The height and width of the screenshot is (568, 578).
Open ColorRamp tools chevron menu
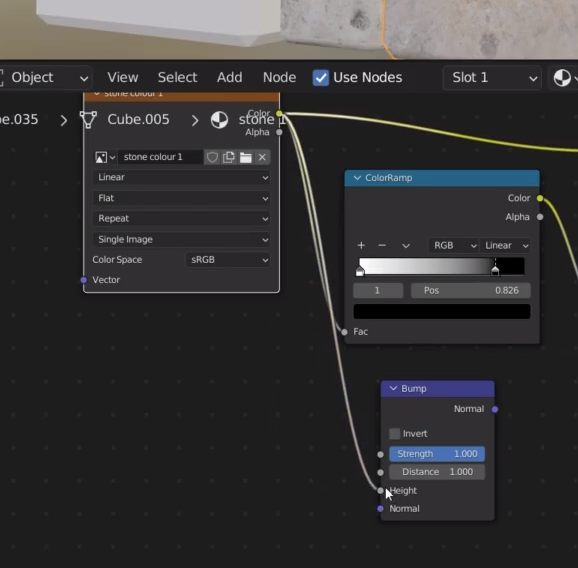(x=406, y=246)
